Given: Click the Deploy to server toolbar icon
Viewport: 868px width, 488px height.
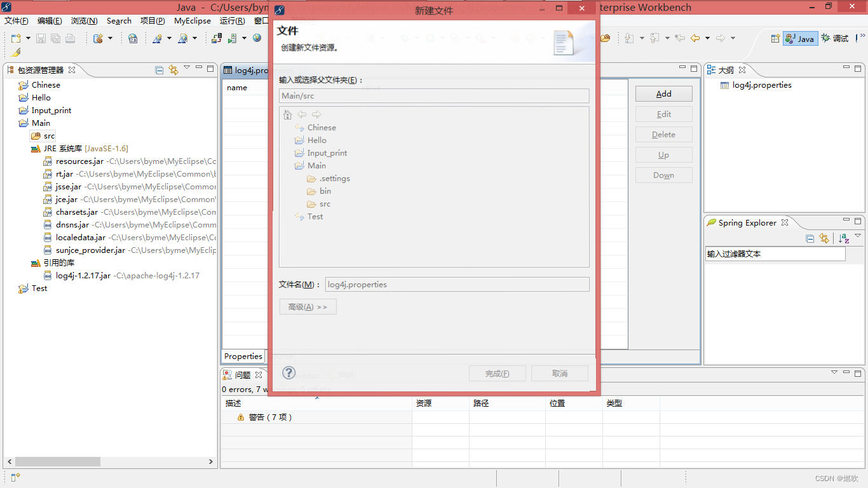Looking at the screenshot, I should click(217, 39).
